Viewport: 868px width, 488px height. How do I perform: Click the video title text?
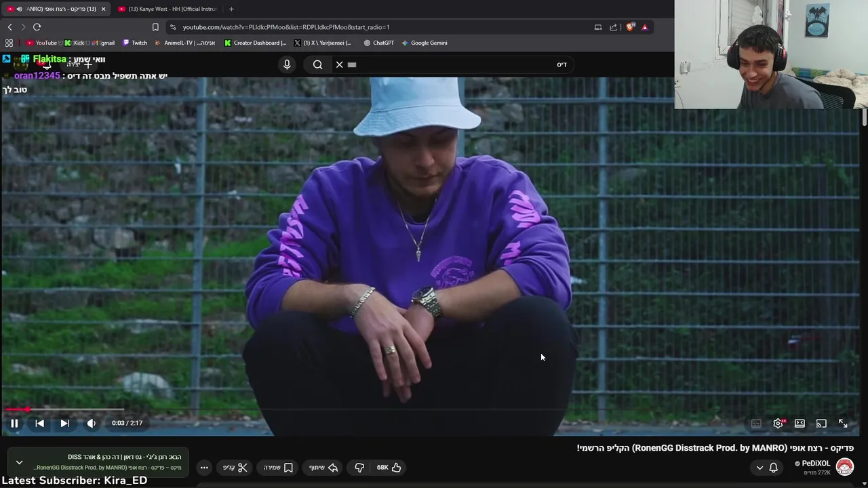pyautogui.click(x=715, y=448)
